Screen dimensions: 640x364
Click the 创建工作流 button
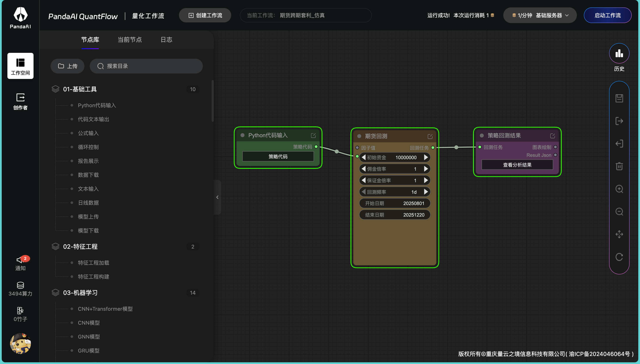click(205, 15)
